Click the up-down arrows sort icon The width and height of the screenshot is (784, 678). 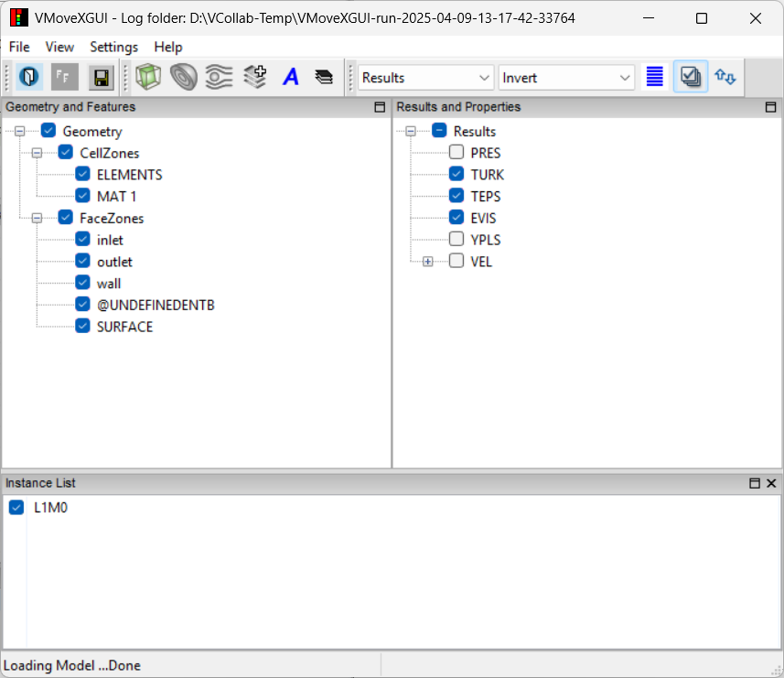pos(725,78)
